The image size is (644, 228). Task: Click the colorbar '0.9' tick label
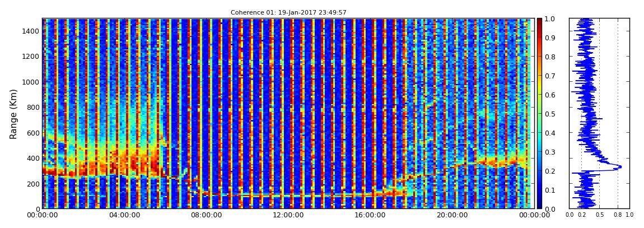click(549, 38)
